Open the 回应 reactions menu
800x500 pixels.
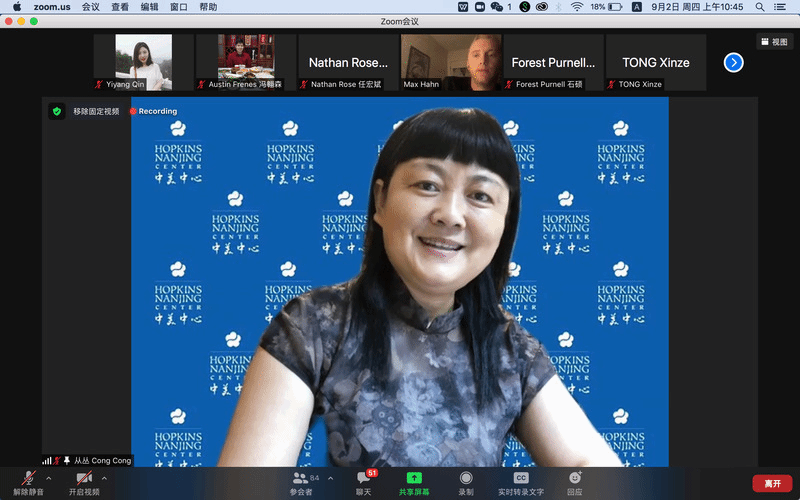coord(575,483)
